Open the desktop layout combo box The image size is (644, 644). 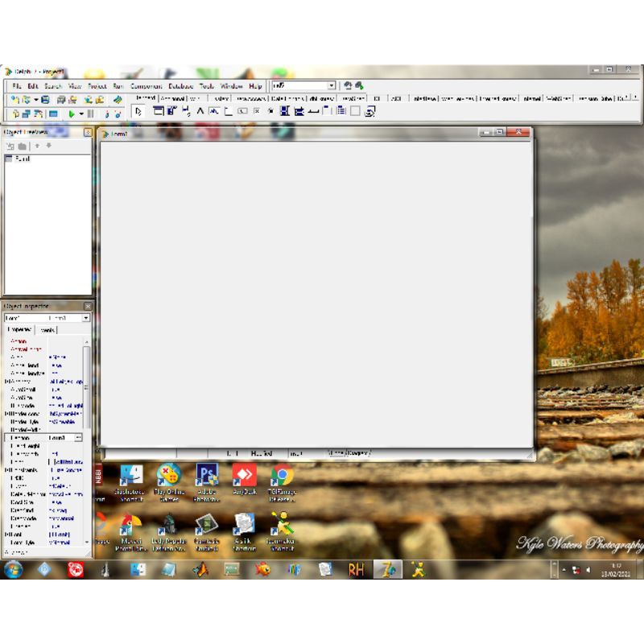[x=331, y=85]
